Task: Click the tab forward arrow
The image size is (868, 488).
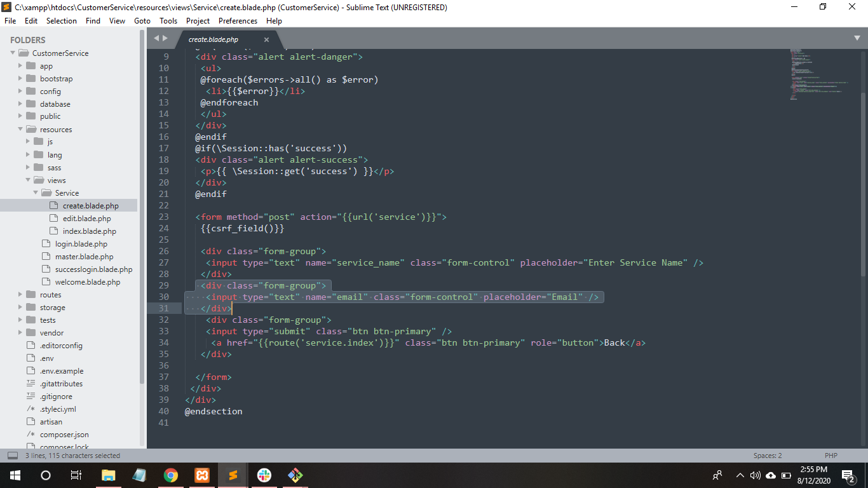Action: [x=166, y=39]
